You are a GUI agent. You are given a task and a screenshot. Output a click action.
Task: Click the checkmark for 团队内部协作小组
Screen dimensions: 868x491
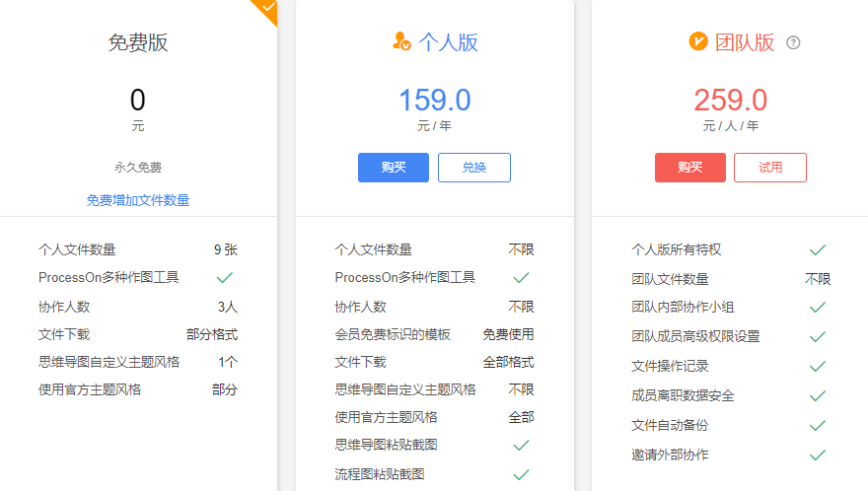(x=818, y=308)
